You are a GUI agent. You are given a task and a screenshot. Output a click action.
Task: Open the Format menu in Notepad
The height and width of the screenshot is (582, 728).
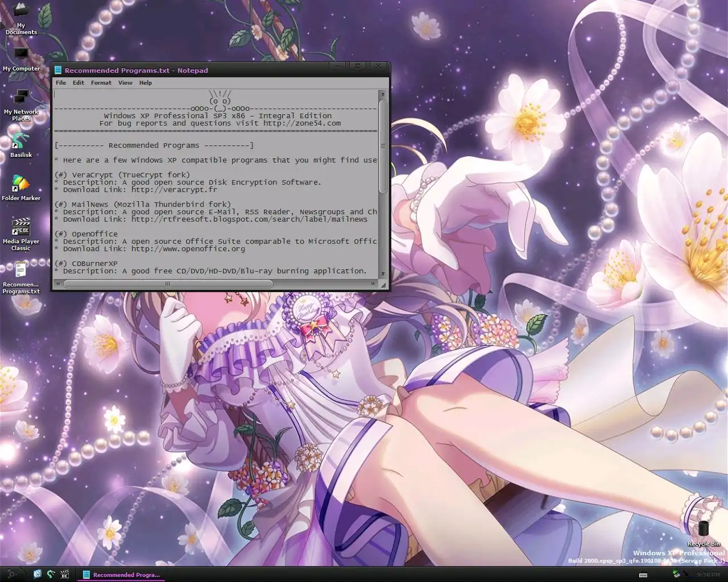pos(101,83)
